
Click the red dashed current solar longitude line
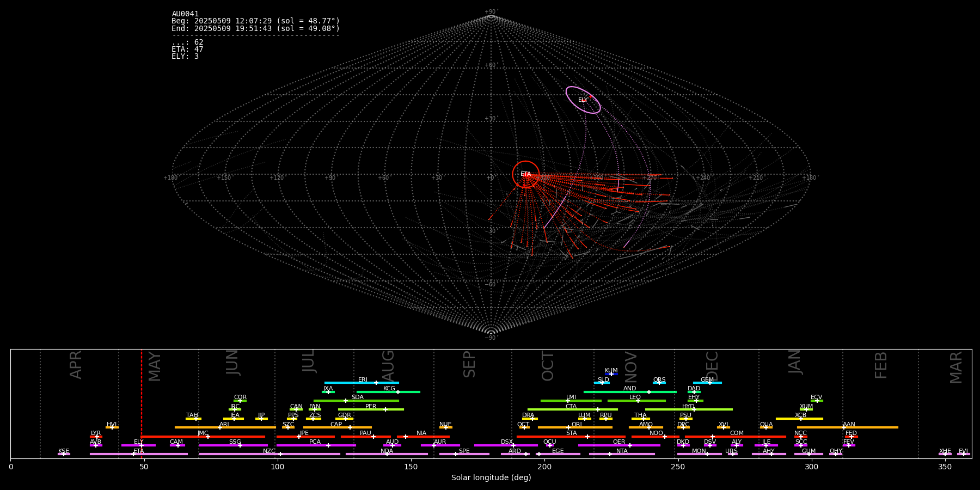(x=142, y=403)
